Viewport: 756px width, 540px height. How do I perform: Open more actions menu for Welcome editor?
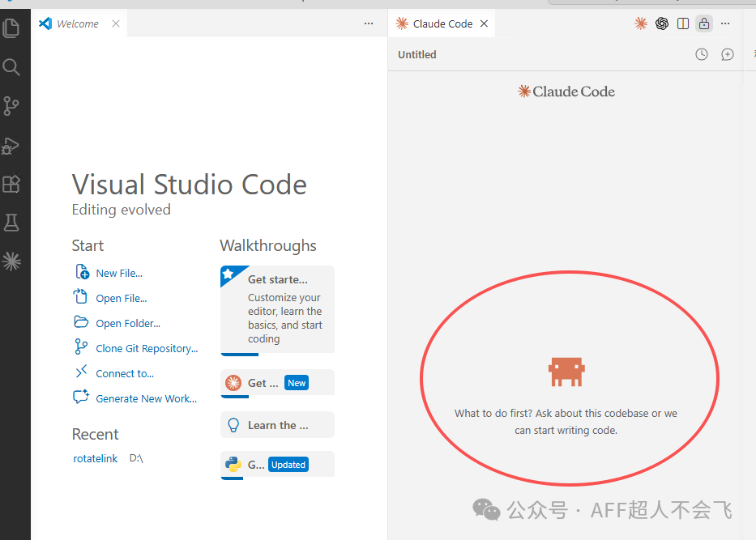tap(369, 23)
